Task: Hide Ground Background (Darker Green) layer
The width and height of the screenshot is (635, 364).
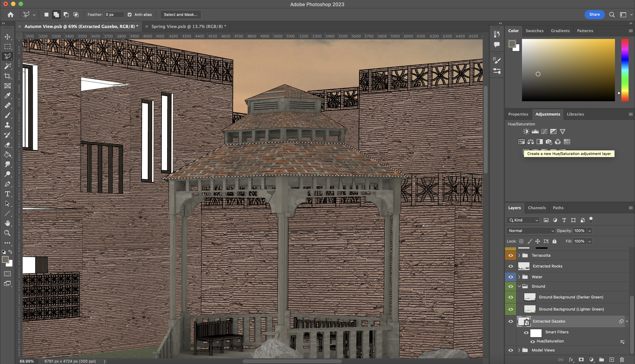Action: (511, 297)
